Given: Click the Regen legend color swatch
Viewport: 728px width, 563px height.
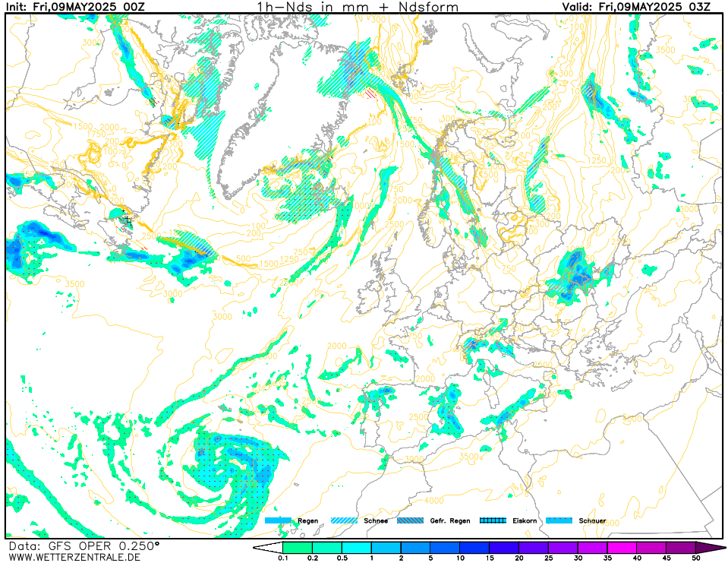Looking at the screenshot, I should [278, 520].
